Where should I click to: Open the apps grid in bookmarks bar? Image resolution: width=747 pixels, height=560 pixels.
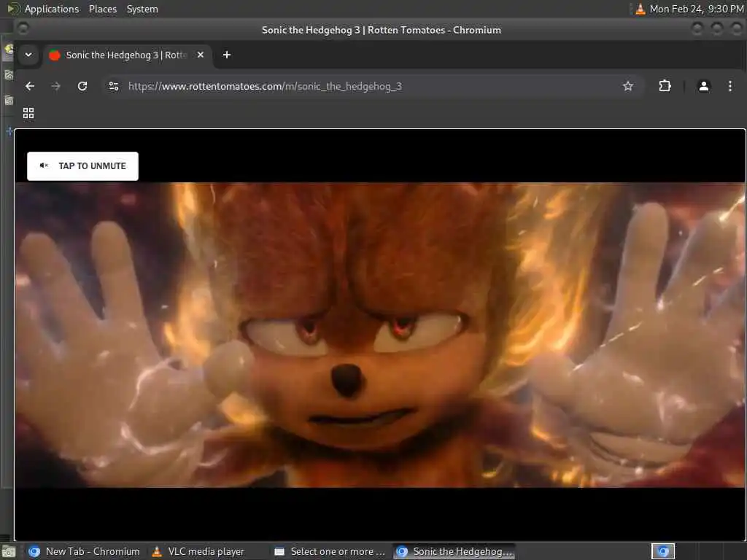click(28, 113)
